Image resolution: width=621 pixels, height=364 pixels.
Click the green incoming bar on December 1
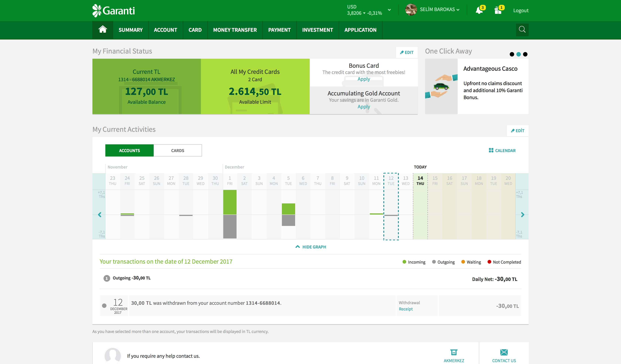tap(230, 202)
